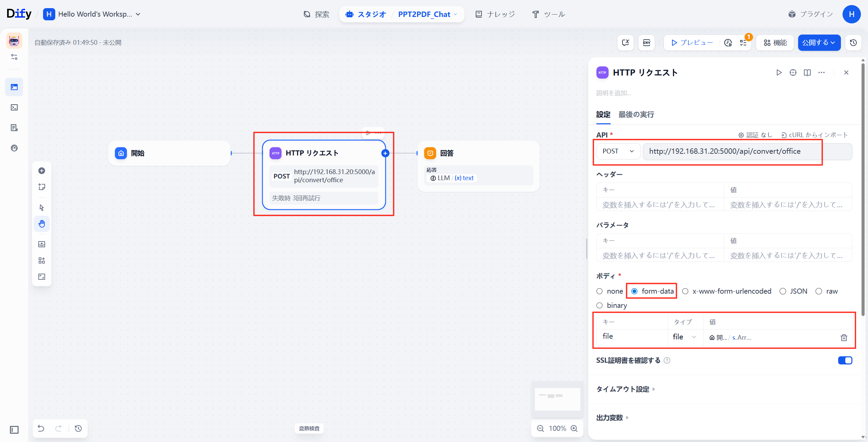The height and width of the screenshot is (442, 868).
Task: Select the pointer tool in the canvas toolbar
Action: click(x=42, y=207)
